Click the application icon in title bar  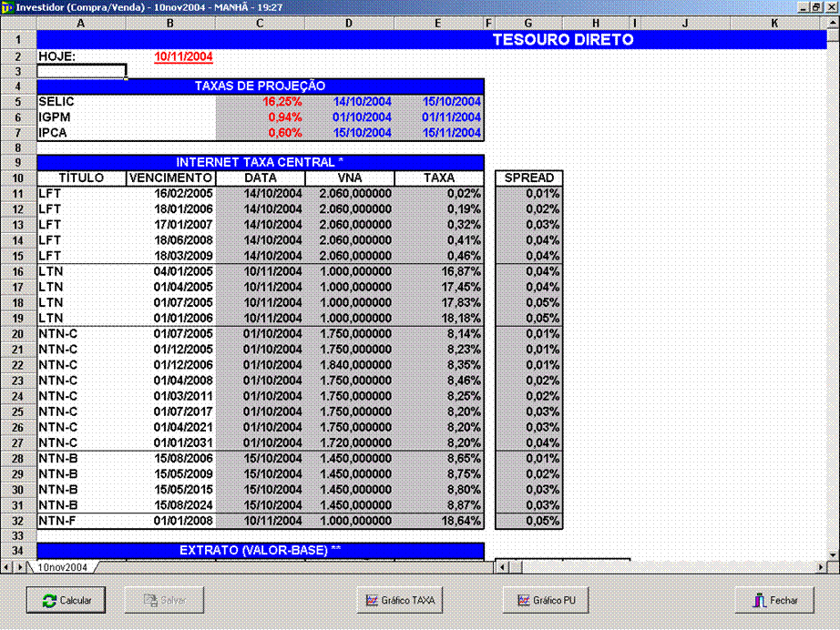coord(7,6)
